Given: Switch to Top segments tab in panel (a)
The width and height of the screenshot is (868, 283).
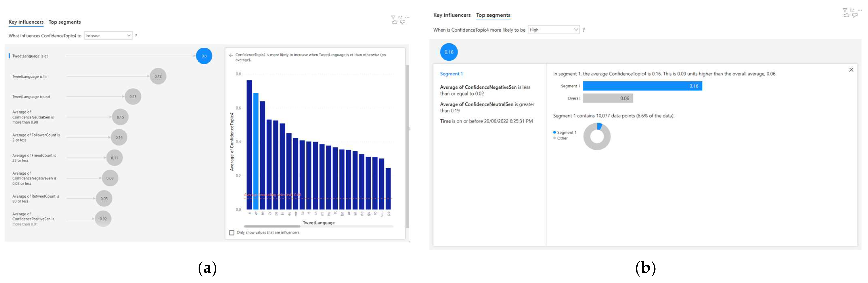Looking at the screenshot, I should coord(64,22).
